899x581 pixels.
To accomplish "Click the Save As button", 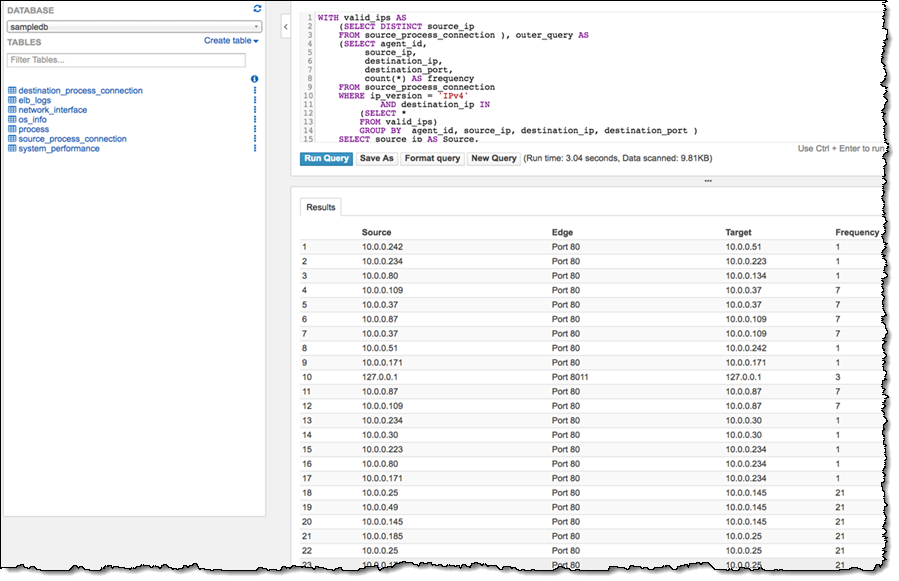I will tap(377, 158).
